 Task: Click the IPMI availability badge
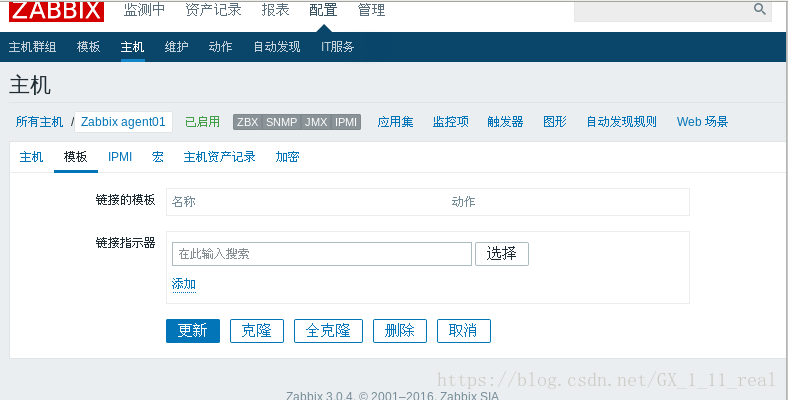(346, 122)
